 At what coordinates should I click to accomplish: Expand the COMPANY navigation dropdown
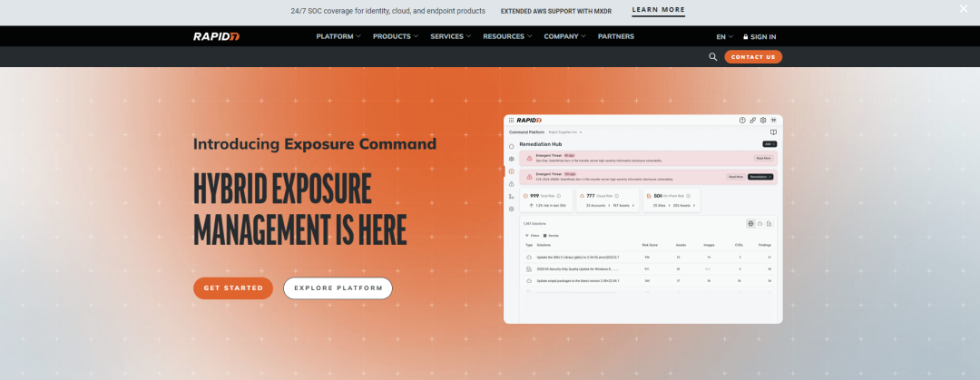[565, 36]
